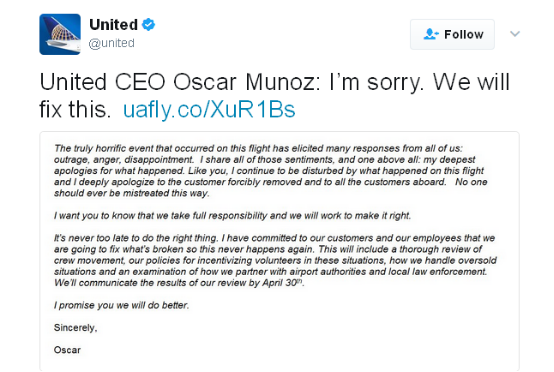Click the blue verified badge

[148, 25]
